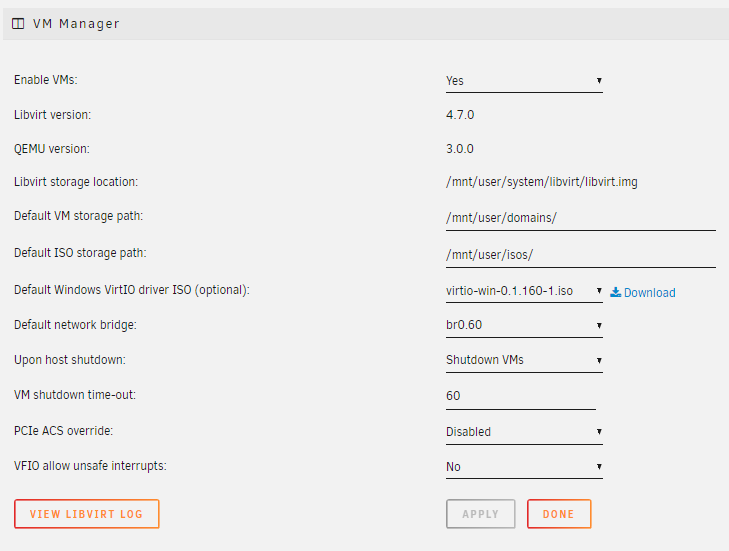This screenshot has width=729, height=551.
Task: Click the 'Libvirt storage location:' label
Action: click(x=76, y=182)
